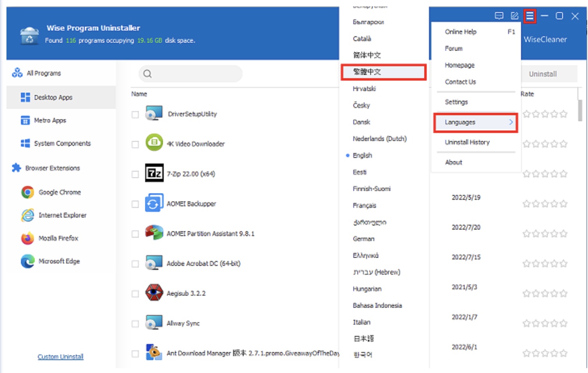Click the Google Chrome icon
This screenshot has height=373, width=588.
27,192
